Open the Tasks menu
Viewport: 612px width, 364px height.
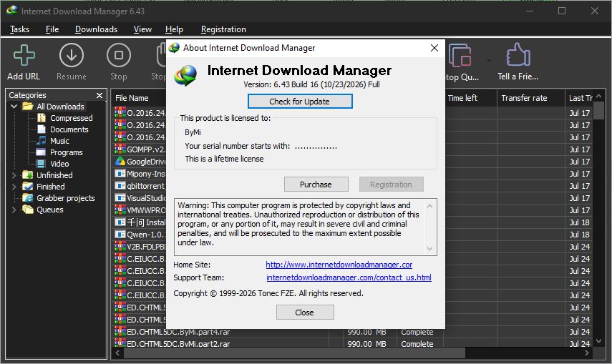(19, 29)
